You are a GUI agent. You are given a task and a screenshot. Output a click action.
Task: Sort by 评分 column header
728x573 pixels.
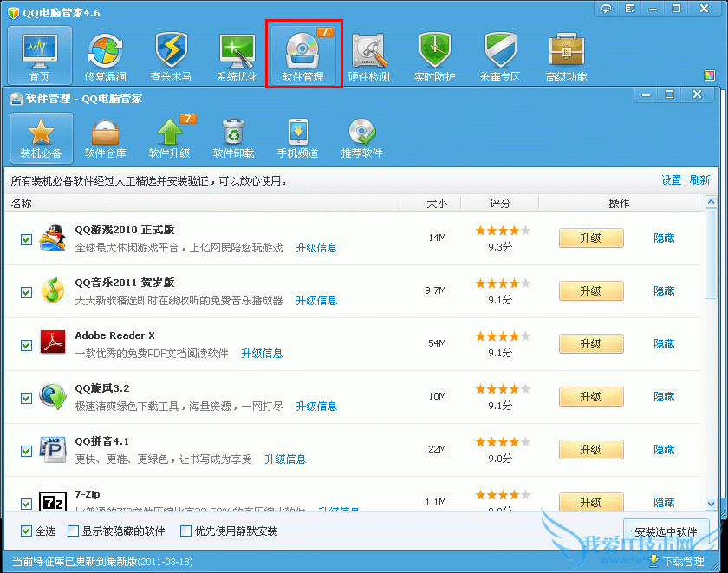(x=500, y=204)
